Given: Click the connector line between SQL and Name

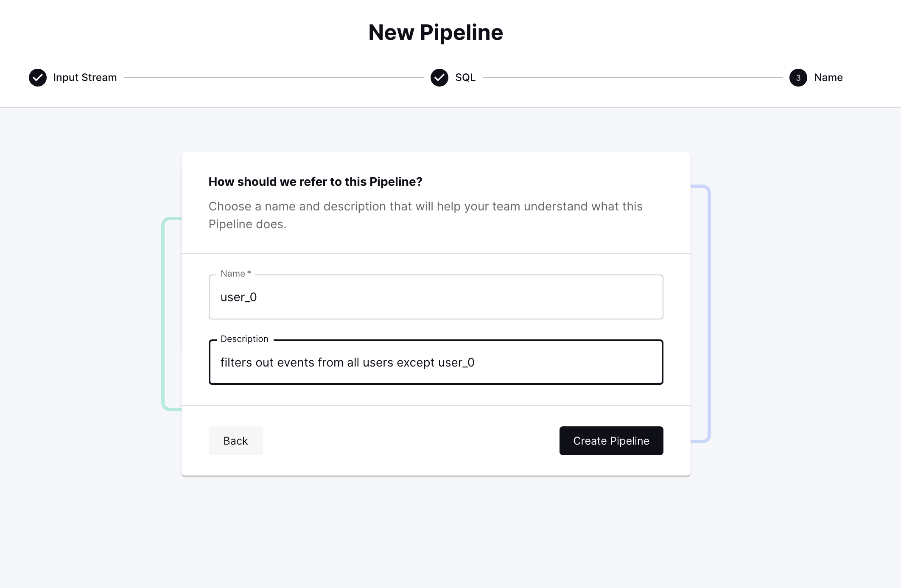Looking at the screenshot, I should [632, 78].
